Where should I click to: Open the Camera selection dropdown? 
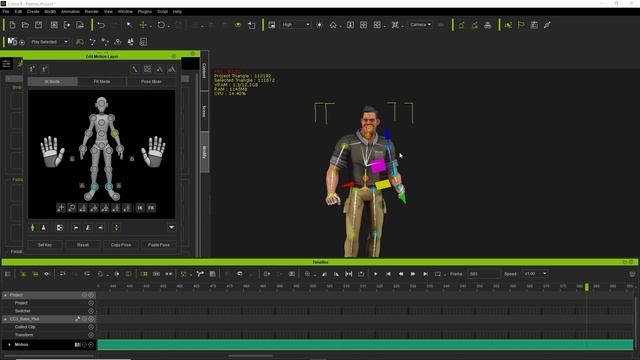point(420,25)
